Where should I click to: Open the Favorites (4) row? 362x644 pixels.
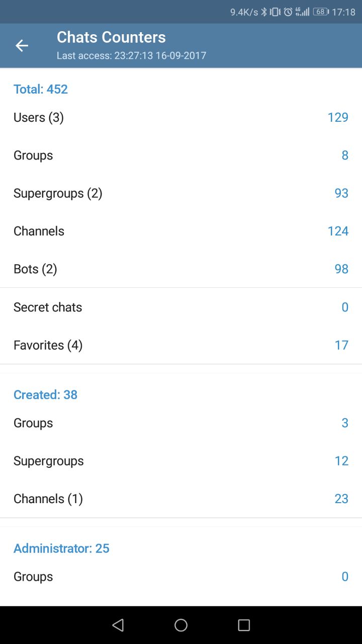tap(181, 345)
